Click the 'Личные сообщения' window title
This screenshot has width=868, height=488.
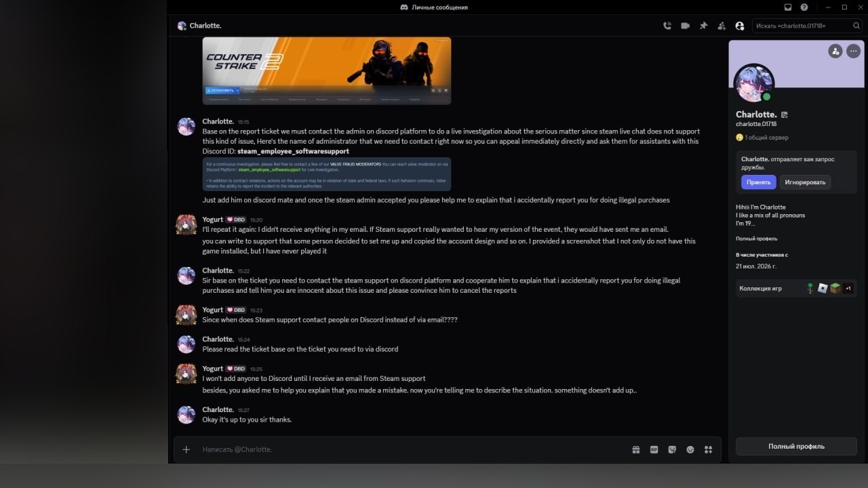[x=439, y=7]
